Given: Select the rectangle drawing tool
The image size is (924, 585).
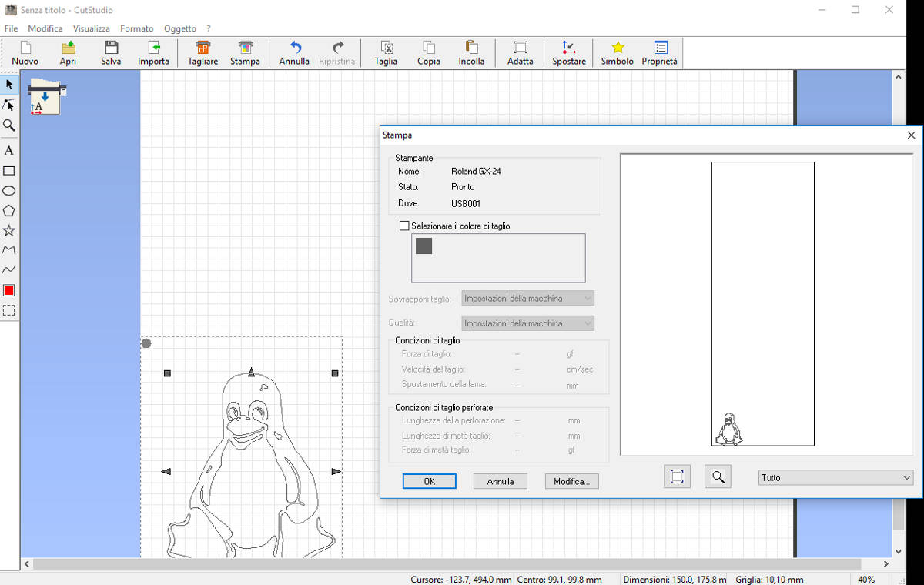Looking at the screenshot, I should coord(9,171).
